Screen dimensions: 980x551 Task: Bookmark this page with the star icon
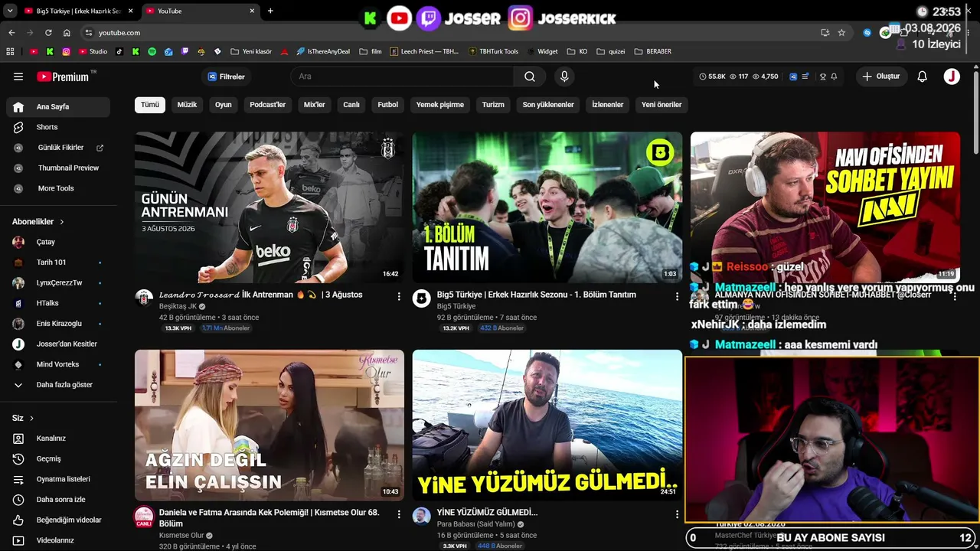tap(841, 33)
